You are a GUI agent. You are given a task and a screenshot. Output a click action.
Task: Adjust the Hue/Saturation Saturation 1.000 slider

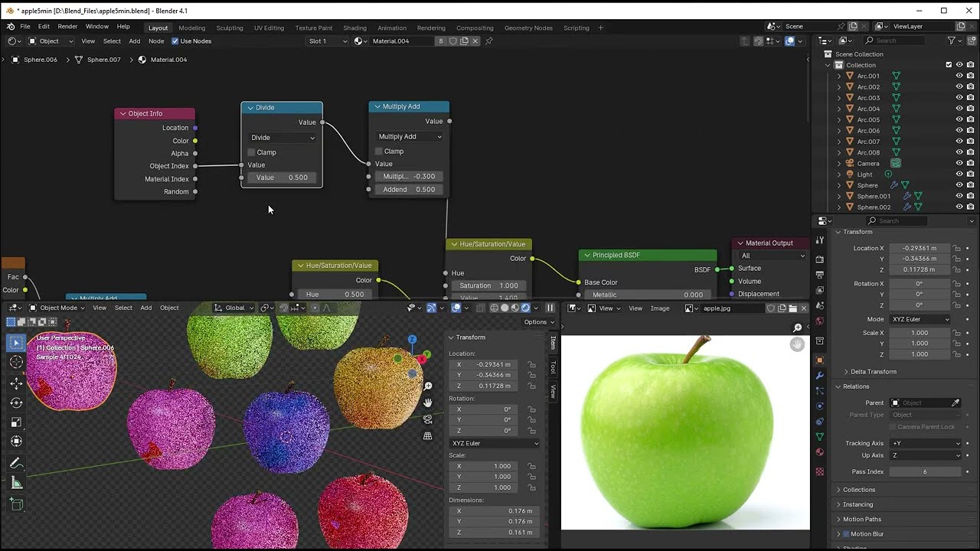488,285
